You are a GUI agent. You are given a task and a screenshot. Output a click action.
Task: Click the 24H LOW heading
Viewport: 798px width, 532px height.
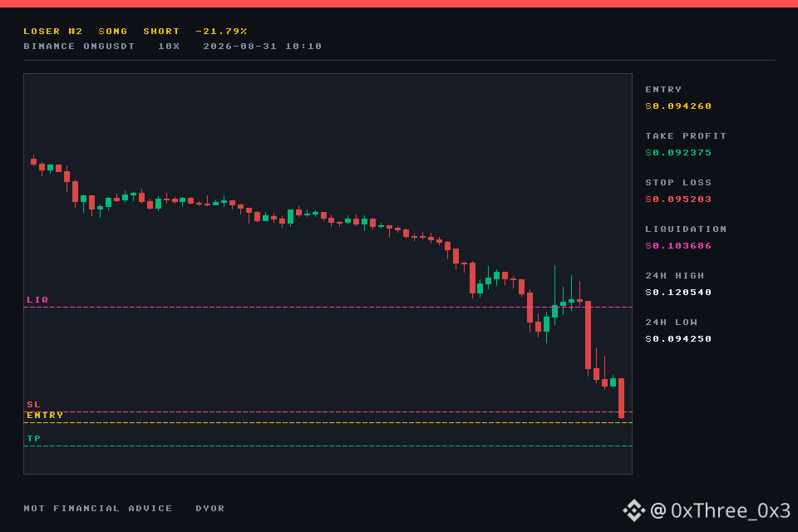click(671, 323)
